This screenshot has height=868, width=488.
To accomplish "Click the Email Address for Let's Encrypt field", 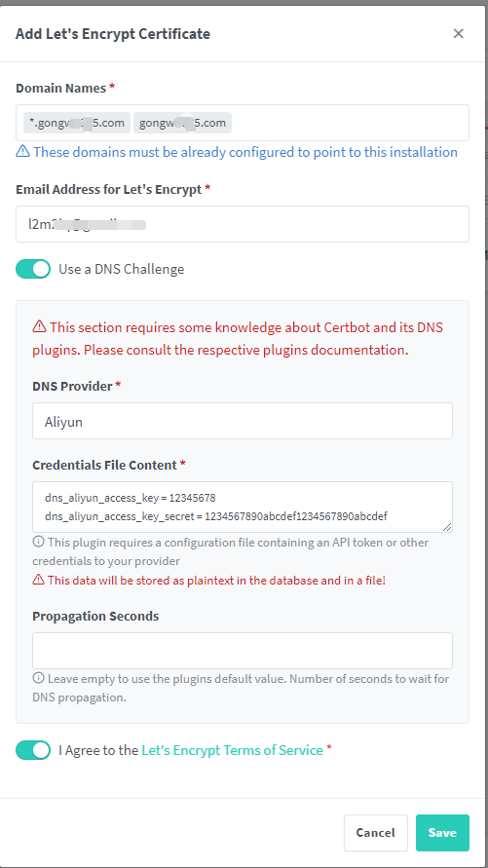I will [243, 224].
